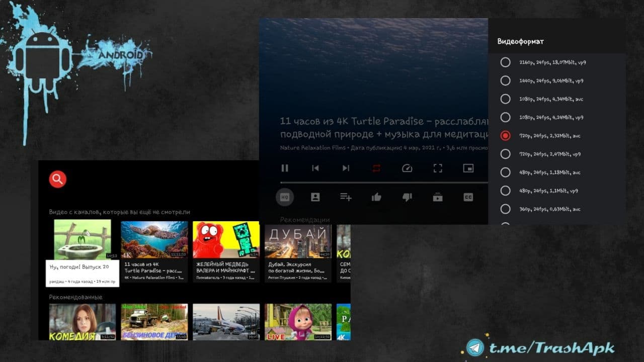Skip to next video
Viewport: 644px width, 362px height.
click(x=346, y=168)
